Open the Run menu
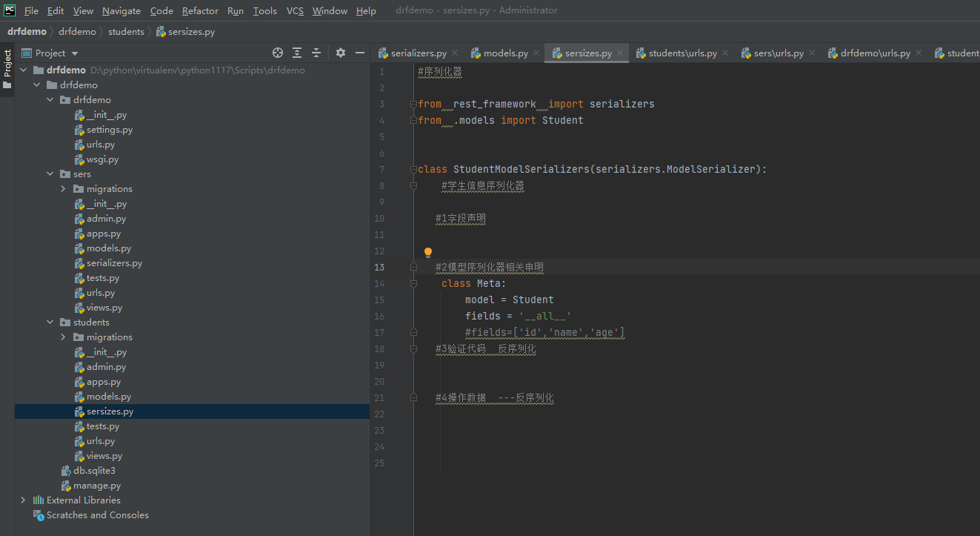The height and width of the screenshot is (536, 980). [236, 10]
